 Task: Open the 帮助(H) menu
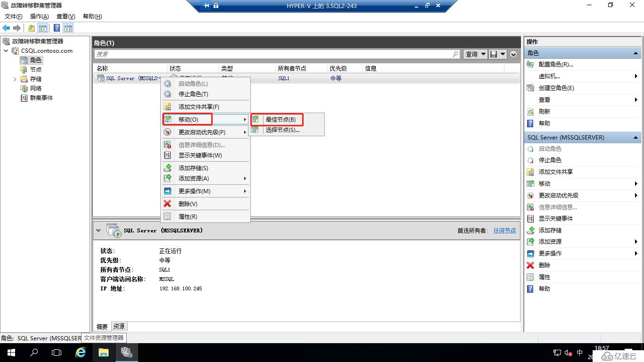tap(92, 16)
